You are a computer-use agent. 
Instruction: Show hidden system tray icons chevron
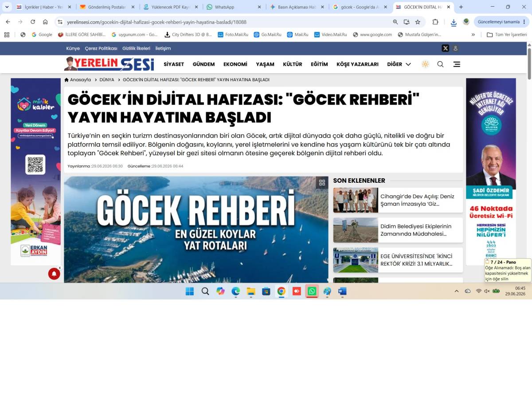click(457, 291)
